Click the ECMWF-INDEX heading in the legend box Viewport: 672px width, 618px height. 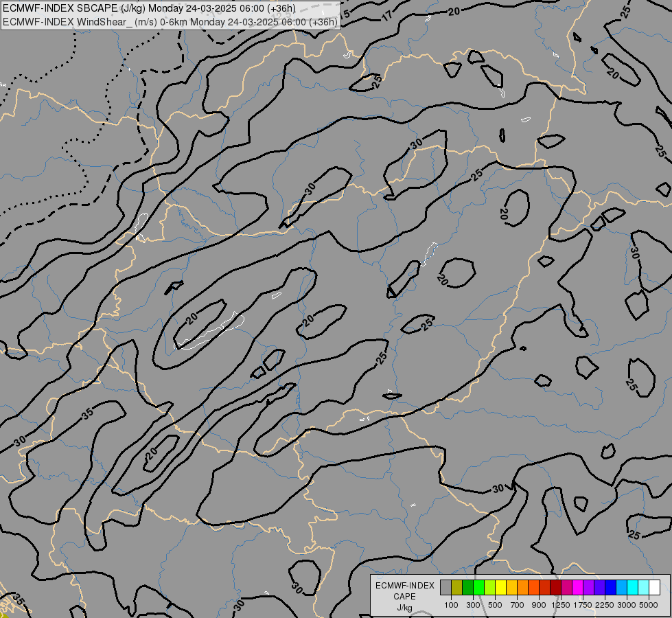pos(404,586)
